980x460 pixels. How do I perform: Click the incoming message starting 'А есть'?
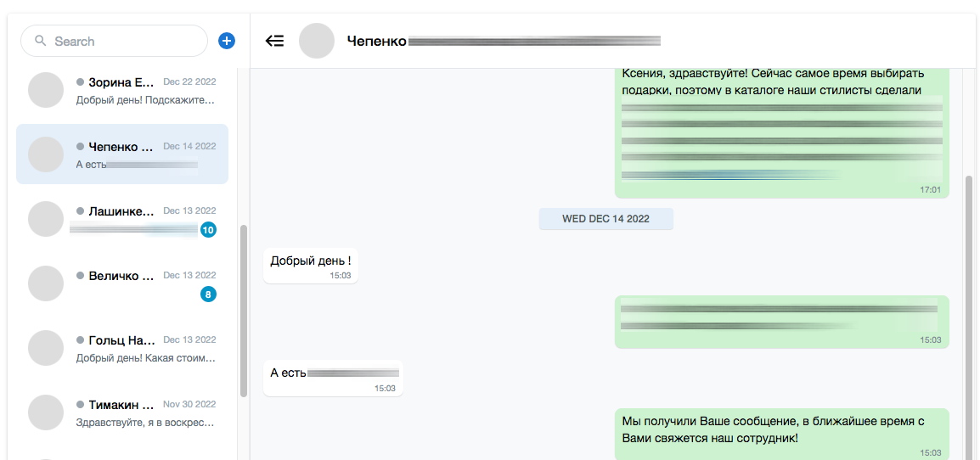[333, 378]
